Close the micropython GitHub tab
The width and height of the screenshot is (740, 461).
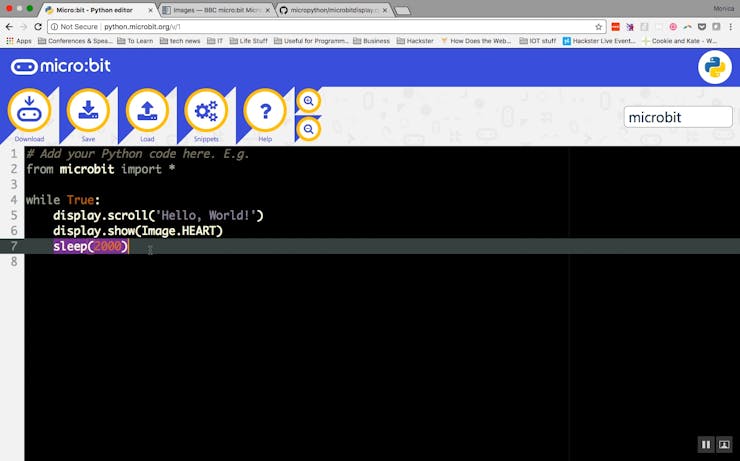[385, 10]
